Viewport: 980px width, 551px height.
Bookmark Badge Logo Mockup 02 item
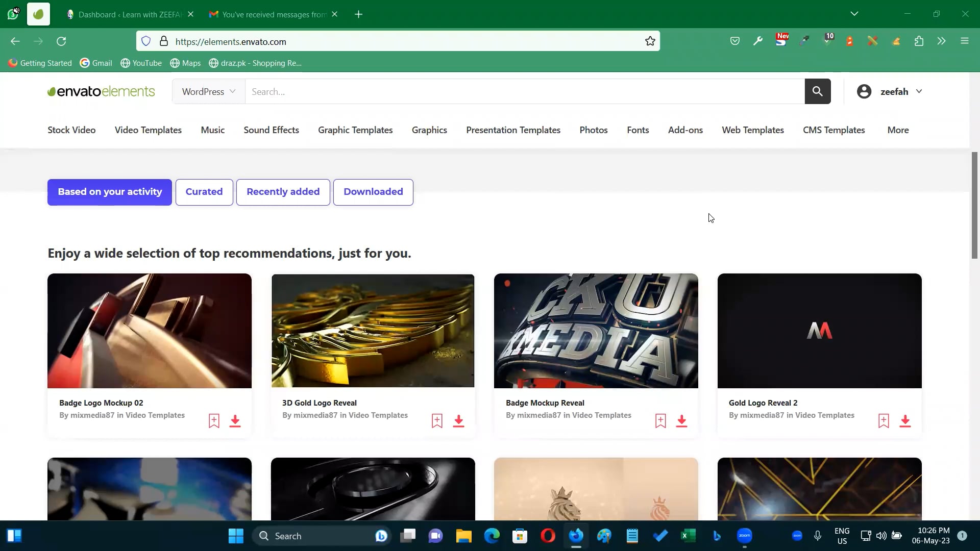[214, 421]
